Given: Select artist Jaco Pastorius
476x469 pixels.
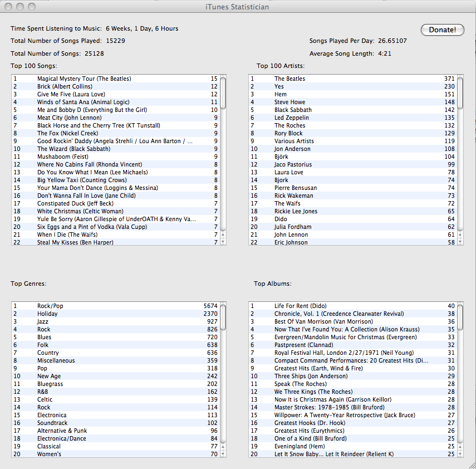Looking at the screenshot, I should pyautogui.click(x=353, y=164).
